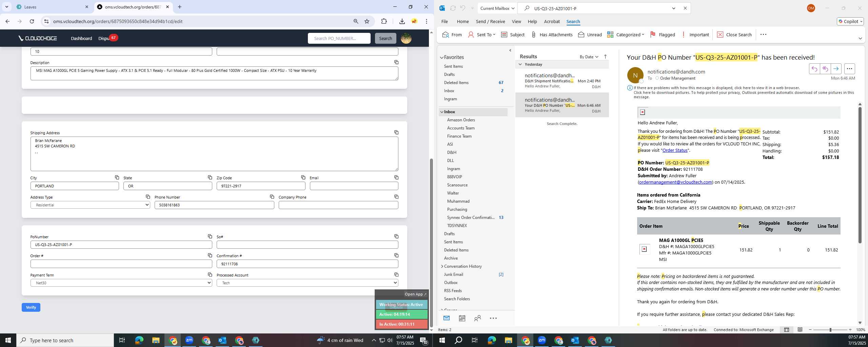Copy the Shipping Address field value
Viewport: 868px width, 347px height.
pos(396,132)
